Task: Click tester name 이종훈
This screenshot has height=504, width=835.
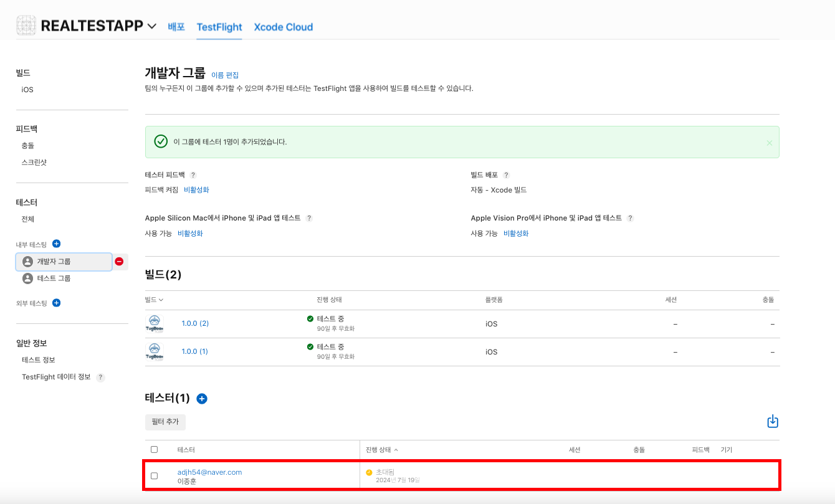Action: tap(187, 481)
